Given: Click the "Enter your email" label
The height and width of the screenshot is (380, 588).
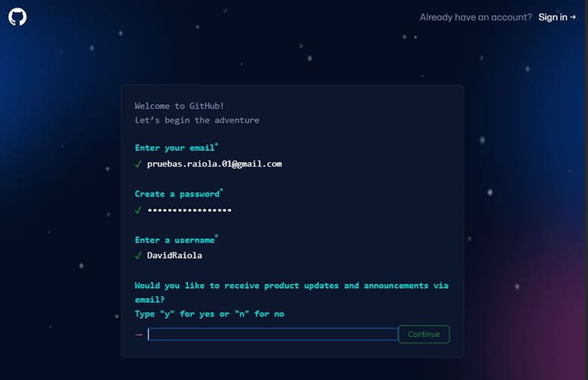Looking at the screenshot, I should pyautogui.click(x=176, y=148).
